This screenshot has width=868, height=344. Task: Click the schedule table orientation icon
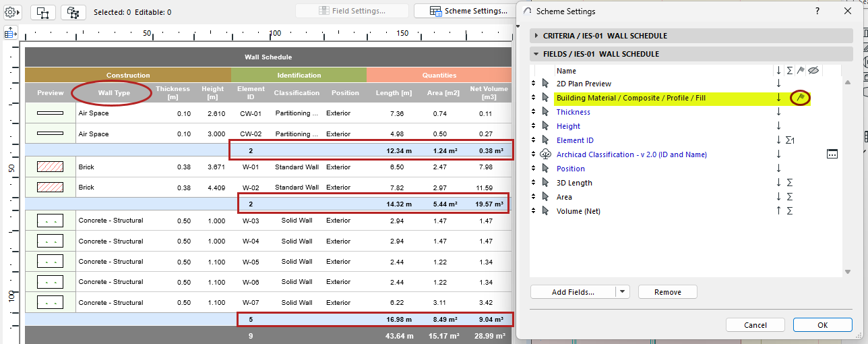(x=11, y=32)
